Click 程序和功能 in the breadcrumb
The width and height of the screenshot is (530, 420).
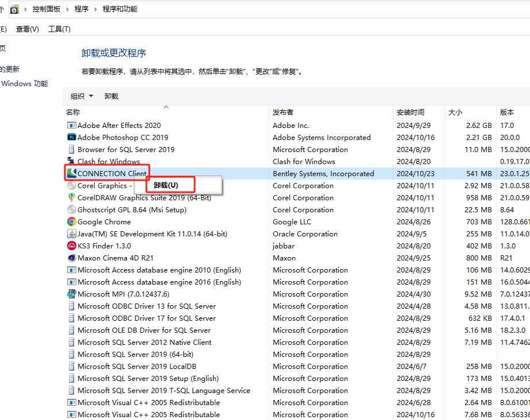(120, 9)
